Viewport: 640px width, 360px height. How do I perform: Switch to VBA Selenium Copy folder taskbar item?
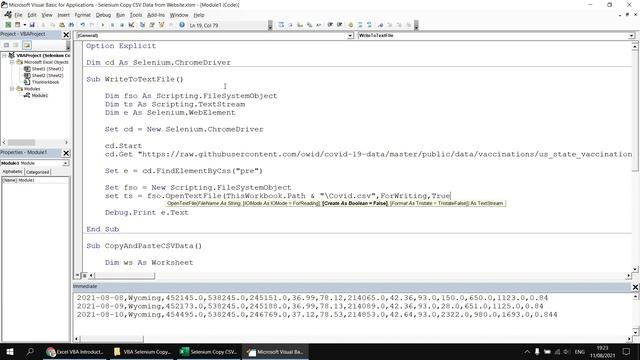pyautogui.click(x=142, y=351)
